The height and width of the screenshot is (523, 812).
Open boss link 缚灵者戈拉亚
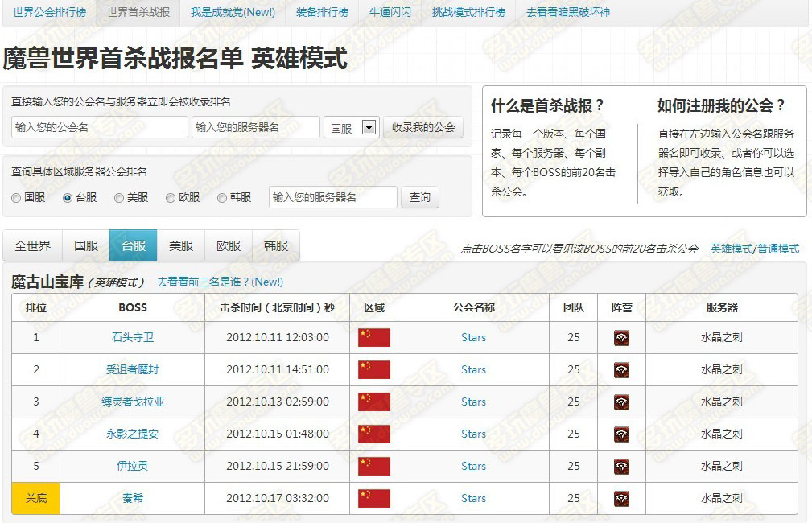pos(133,402)
